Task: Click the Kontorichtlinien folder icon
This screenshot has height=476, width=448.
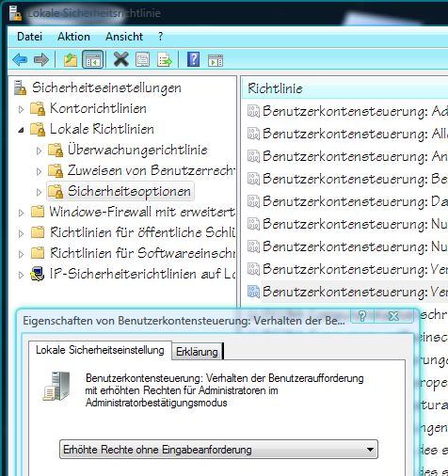Action: click(38, 108)
